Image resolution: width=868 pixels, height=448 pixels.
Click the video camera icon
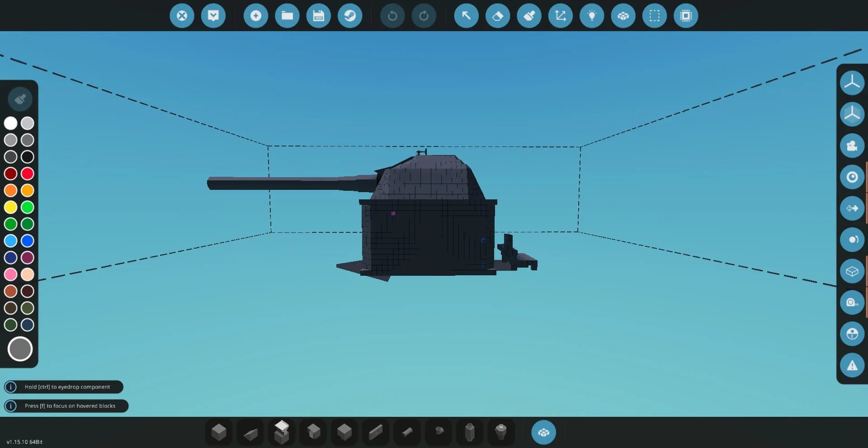pyautogui.click(x=852, y=146)
